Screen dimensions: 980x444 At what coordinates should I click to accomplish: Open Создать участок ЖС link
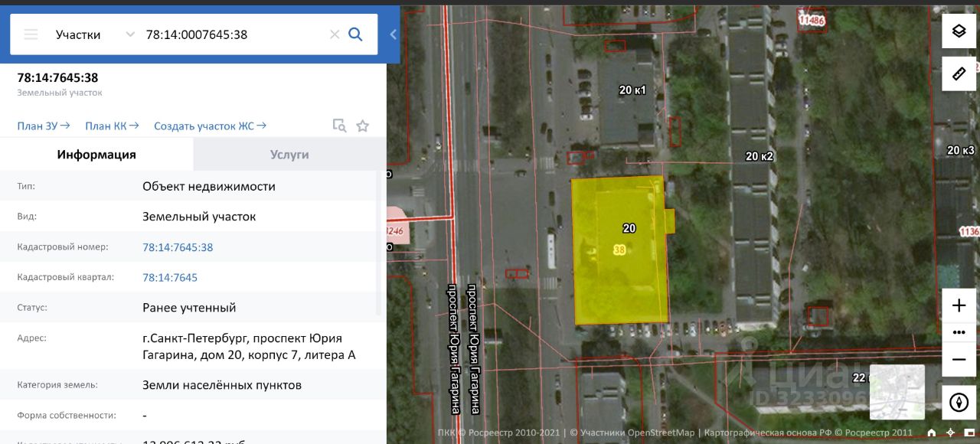coord(210,126)
